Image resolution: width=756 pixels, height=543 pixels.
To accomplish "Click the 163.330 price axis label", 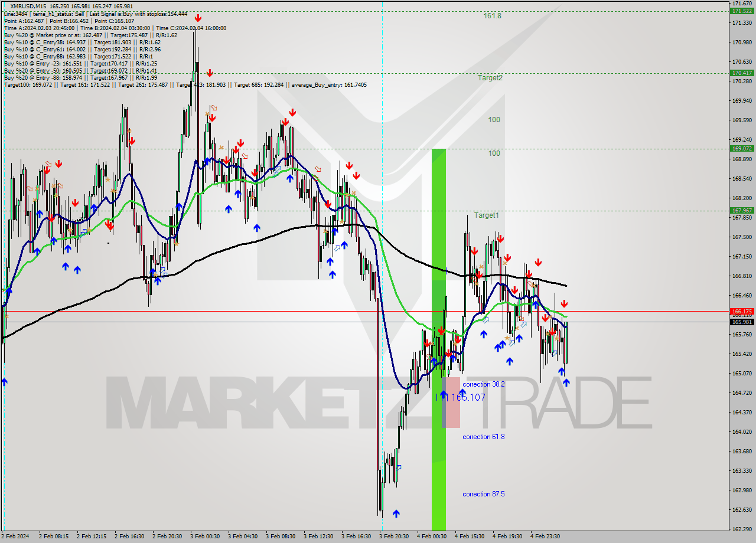I will 742,470.
